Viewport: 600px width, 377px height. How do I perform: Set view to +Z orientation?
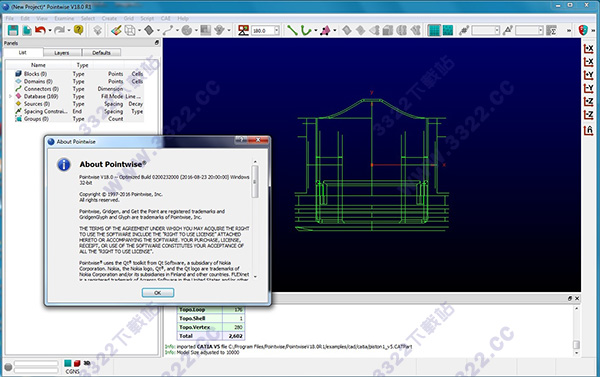589,102
